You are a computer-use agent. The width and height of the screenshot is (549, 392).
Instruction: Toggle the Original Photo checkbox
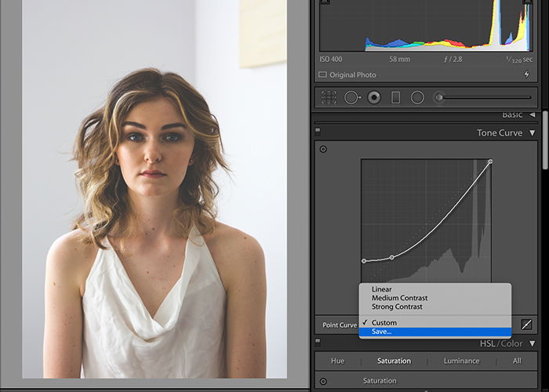(322, 74)
